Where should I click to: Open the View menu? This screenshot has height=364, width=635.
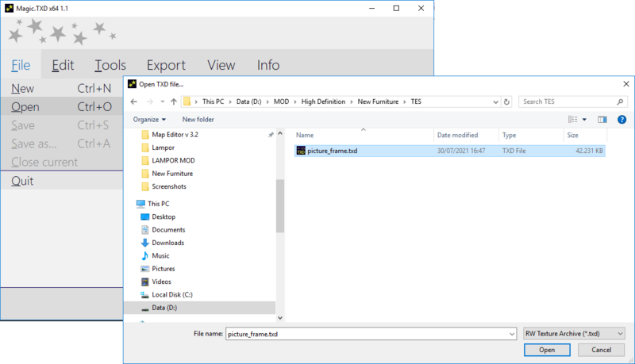click(x=221, y=65)
